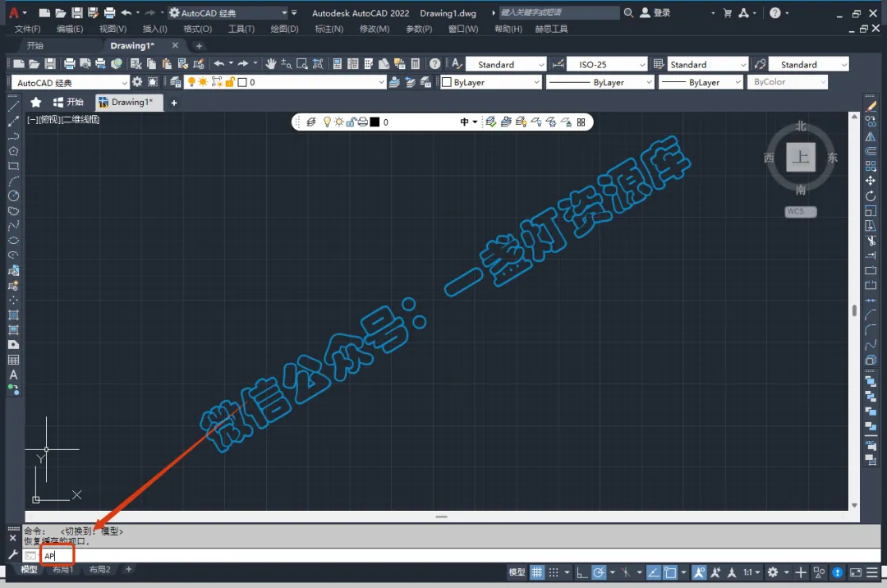Expand the Standard text style dropdown
Image resolution: width=887 pixels, height=588 pixels.
click(541, 64)
